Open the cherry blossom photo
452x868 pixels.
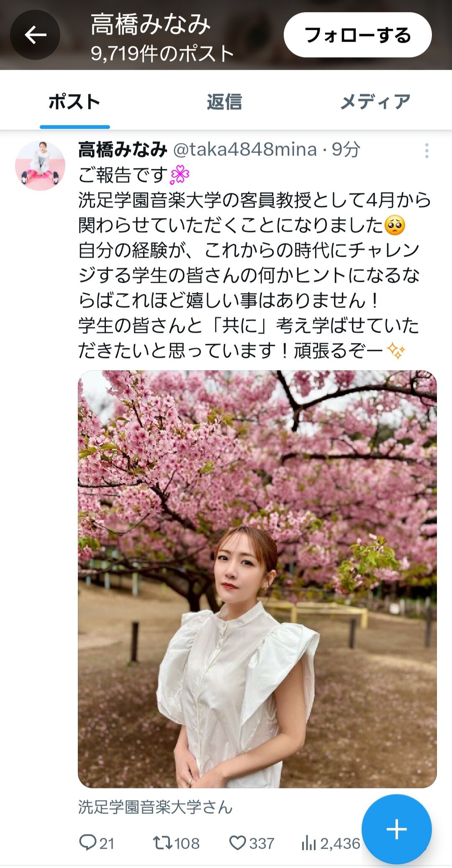coord(257,579)
